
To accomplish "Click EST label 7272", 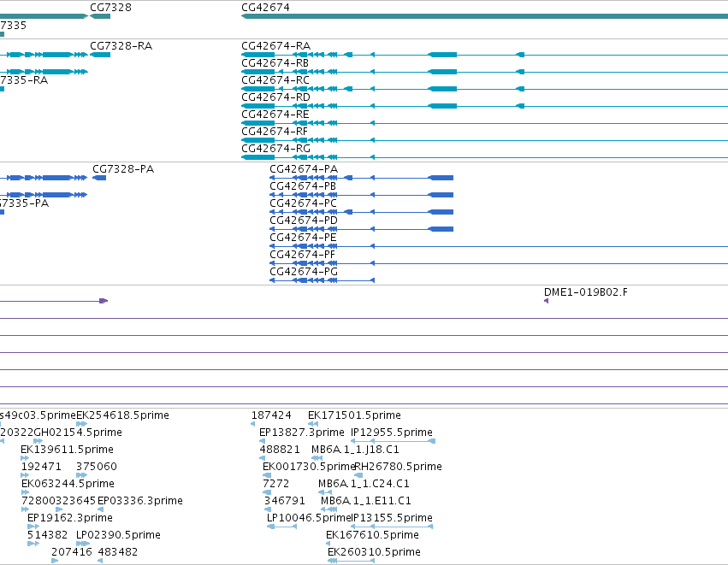I will pyautogui.click(x=275, y=484).
